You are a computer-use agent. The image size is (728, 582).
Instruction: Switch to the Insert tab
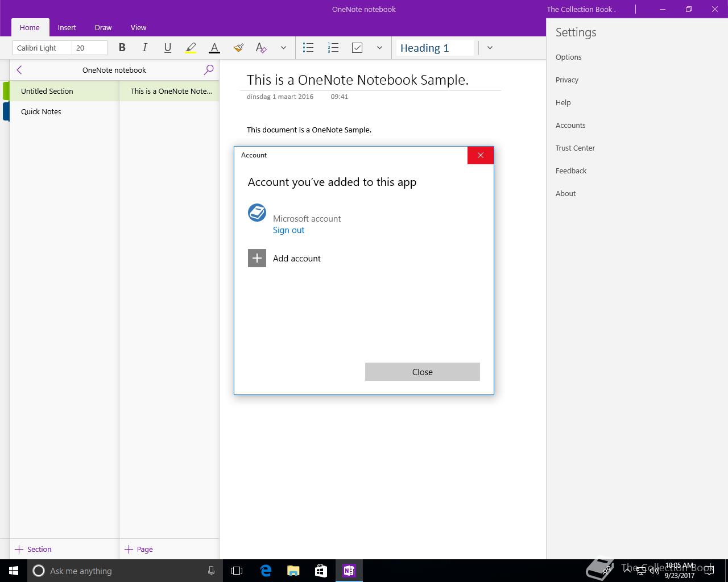[67, 27]
